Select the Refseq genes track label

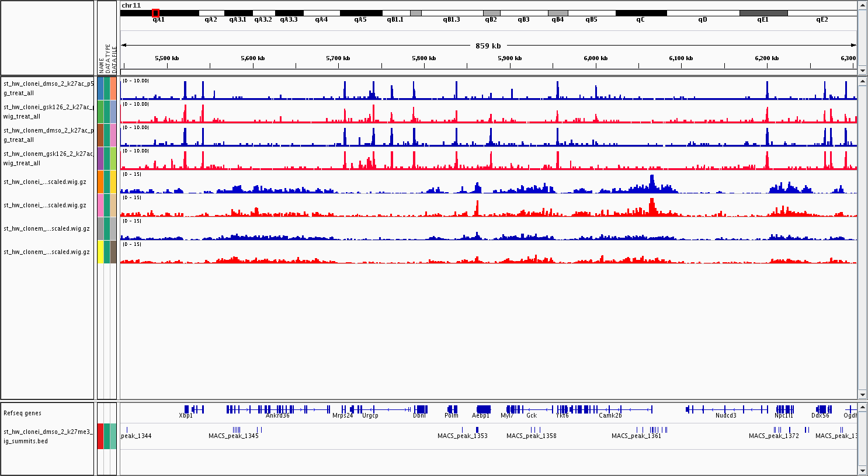tap(22, 413)
